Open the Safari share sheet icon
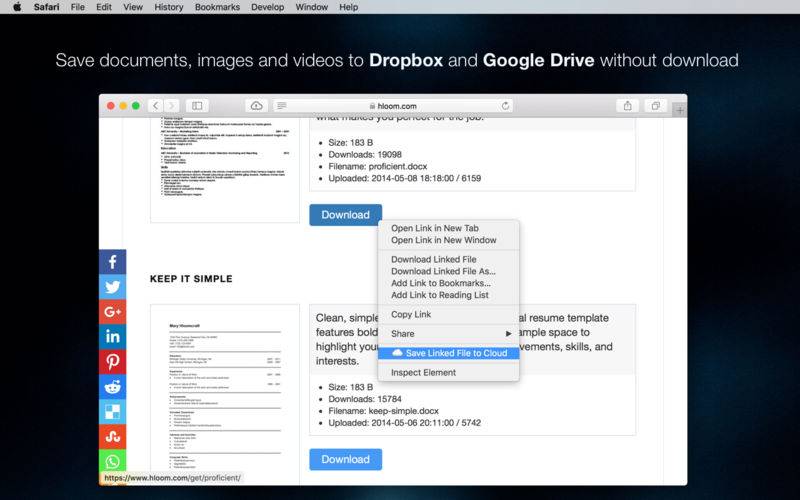The height and width of the screenshot is (500, 800). click(628, 106)
